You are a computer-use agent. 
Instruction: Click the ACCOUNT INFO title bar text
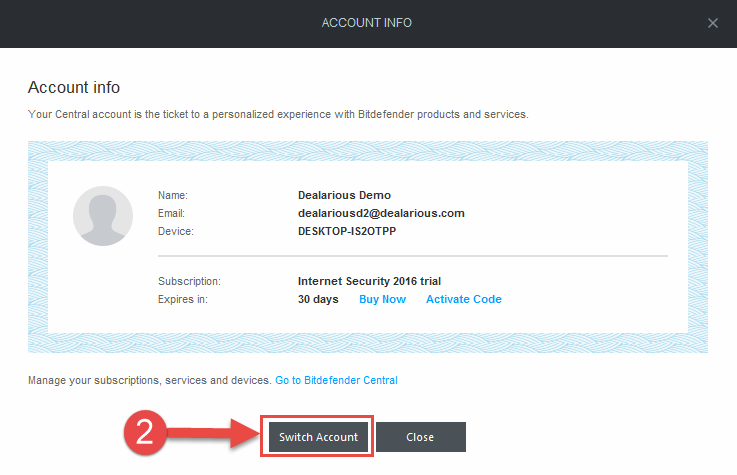[367, 23]
